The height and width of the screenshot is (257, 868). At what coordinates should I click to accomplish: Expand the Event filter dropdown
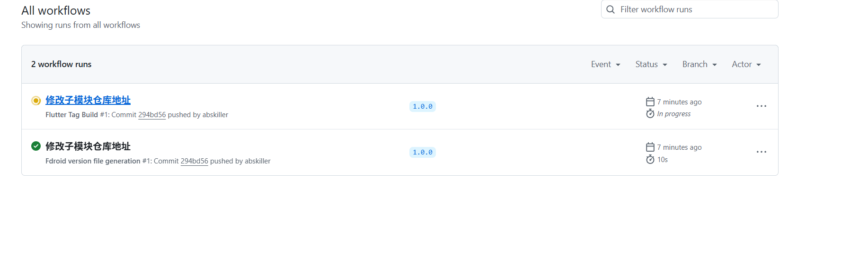point(606,64)
